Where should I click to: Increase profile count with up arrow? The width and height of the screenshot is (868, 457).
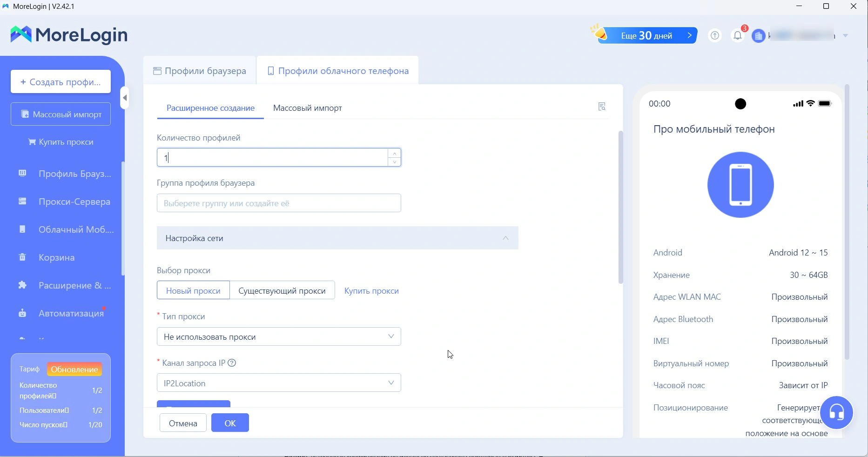pyautogui.click(x=394, y=154)
